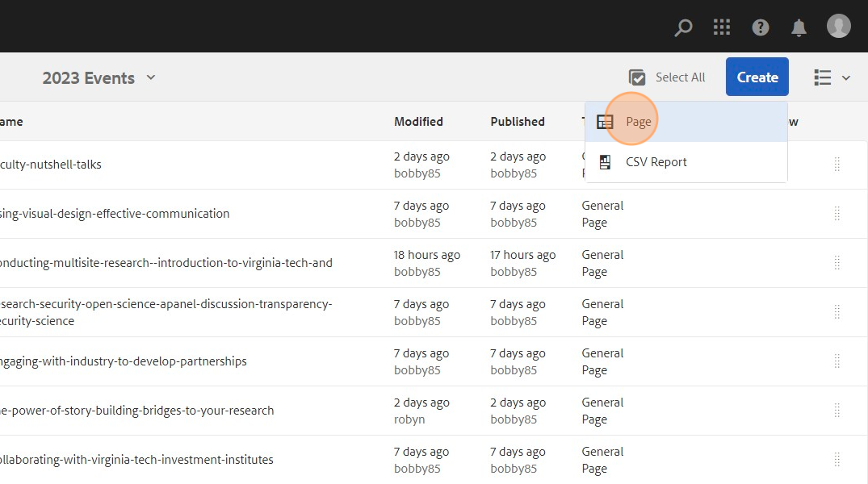Expand the view switcher chevron
This screenshot has height=484, width=868.
(x=846, y=78)
